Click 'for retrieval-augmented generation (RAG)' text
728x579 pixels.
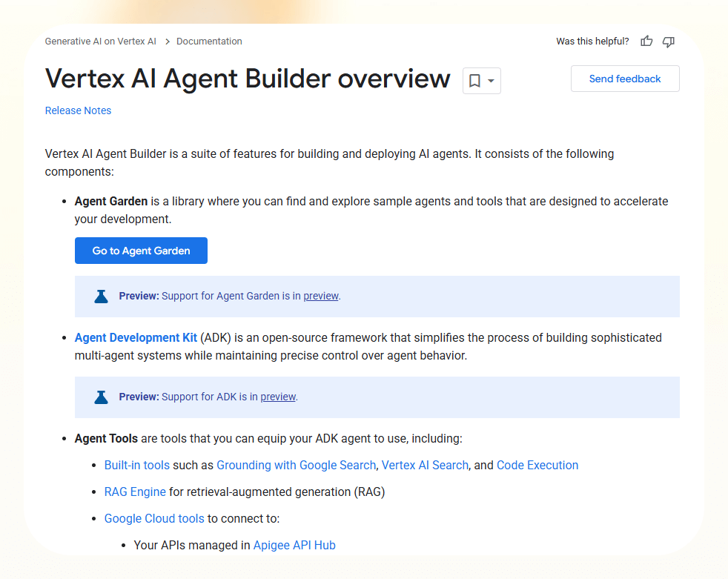tap(277, 492)
